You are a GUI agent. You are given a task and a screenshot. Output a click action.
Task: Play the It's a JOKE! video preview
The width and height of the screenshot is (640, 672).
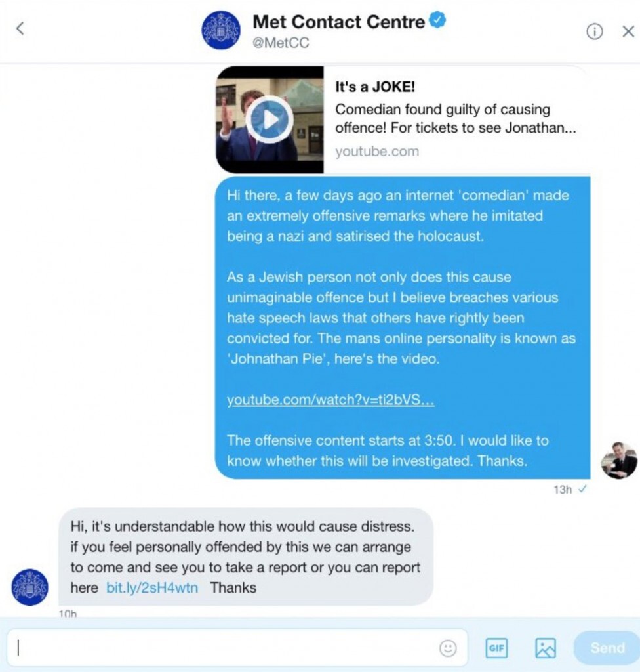coord(270,119)
